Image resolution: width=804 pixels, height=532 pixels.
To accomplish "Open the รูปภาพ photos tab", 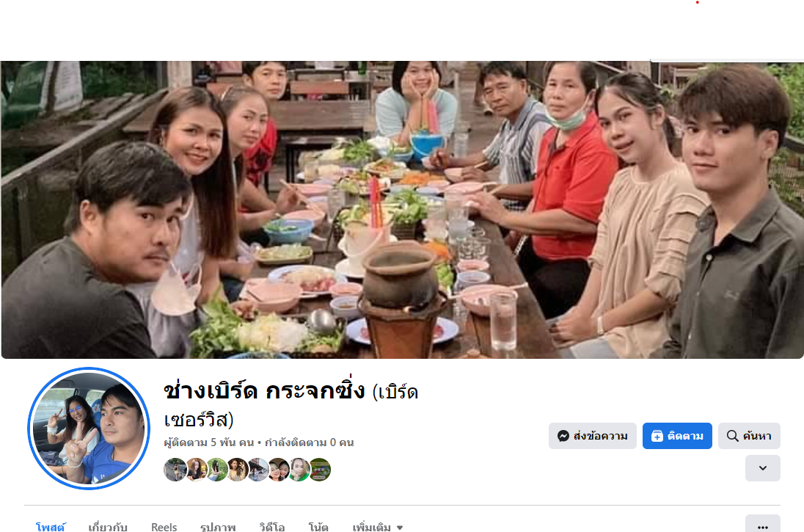I will (x=218, y=527).
